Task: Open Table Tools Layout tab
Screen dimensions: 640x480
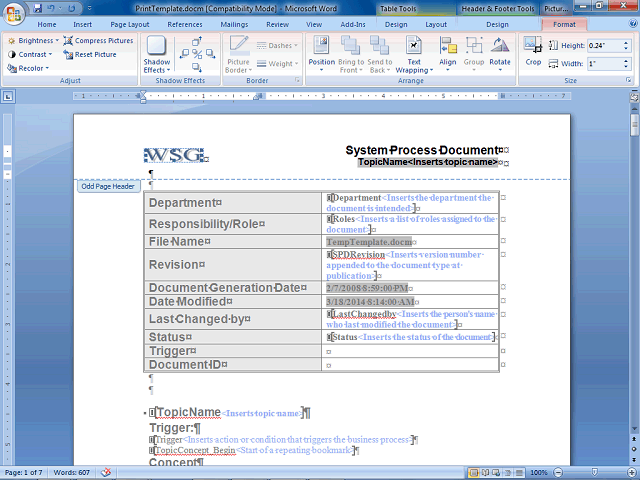Action: click(x=436, y=24)
